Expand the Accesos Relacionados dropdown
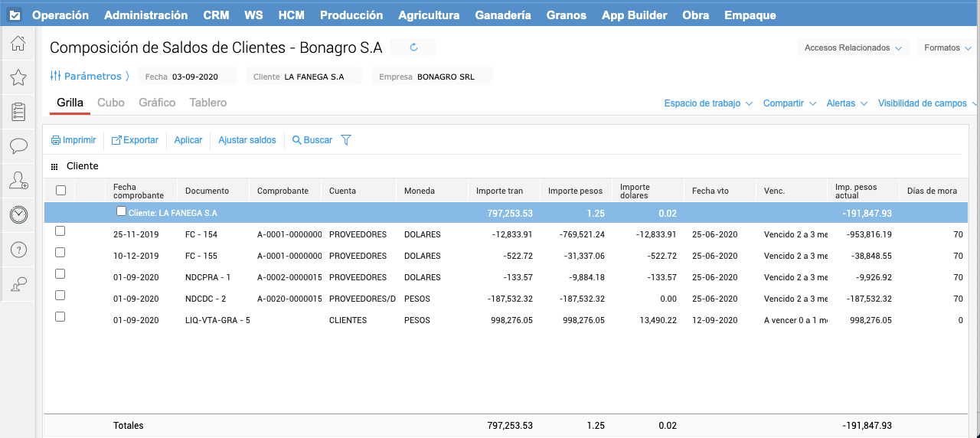This screenshot has height=438, width=980. 853,47
